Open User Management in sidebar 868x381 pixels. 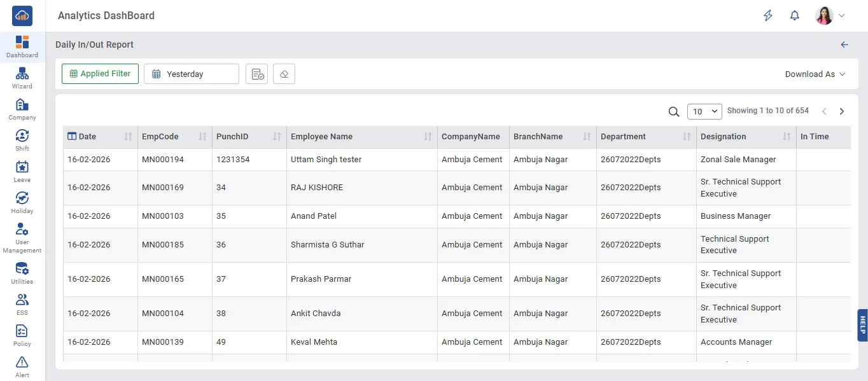point(22,238)
